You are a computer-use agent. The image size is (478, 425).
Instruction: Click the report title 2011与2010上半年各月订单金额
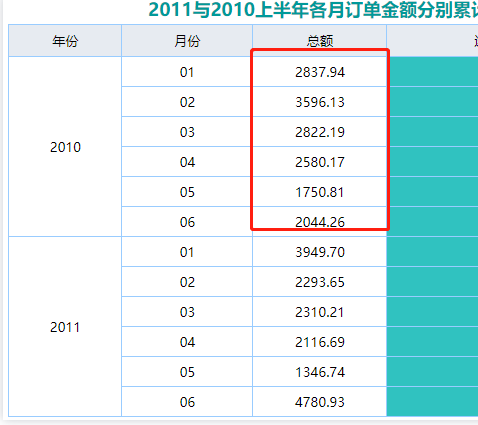tap(313, 9)
